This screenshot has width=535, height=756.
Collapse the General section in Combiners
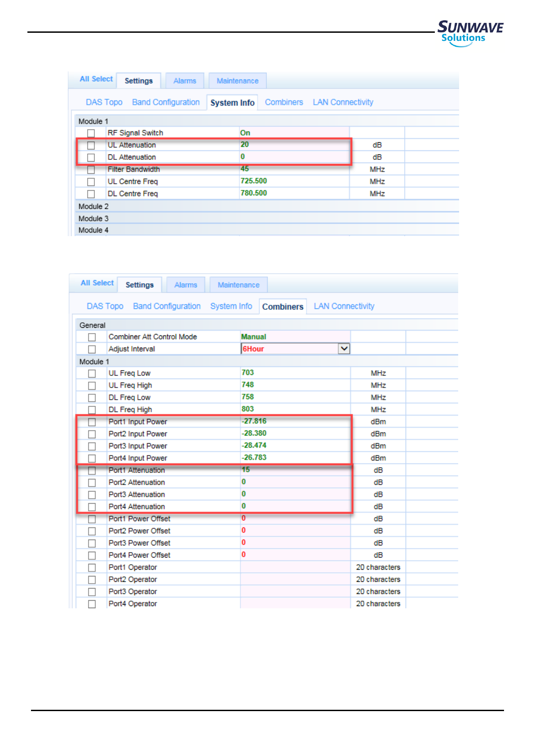coord(267,325)
